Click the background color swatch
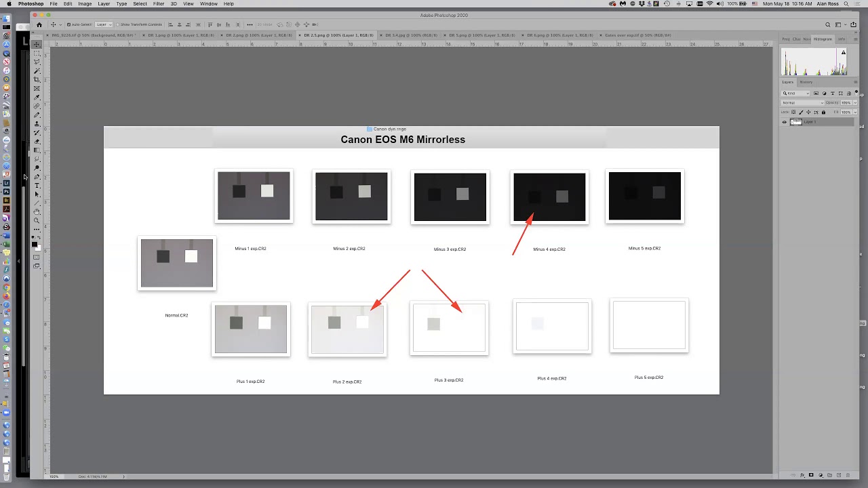Viewport: 868px width, 488px height. click(x=39, y=248)
